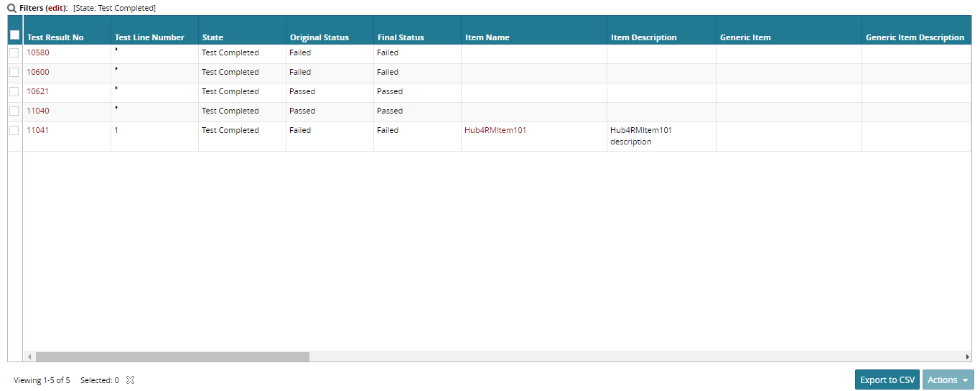
Task: Expand test lines for result 10600
Action: (x=116, y=69)
